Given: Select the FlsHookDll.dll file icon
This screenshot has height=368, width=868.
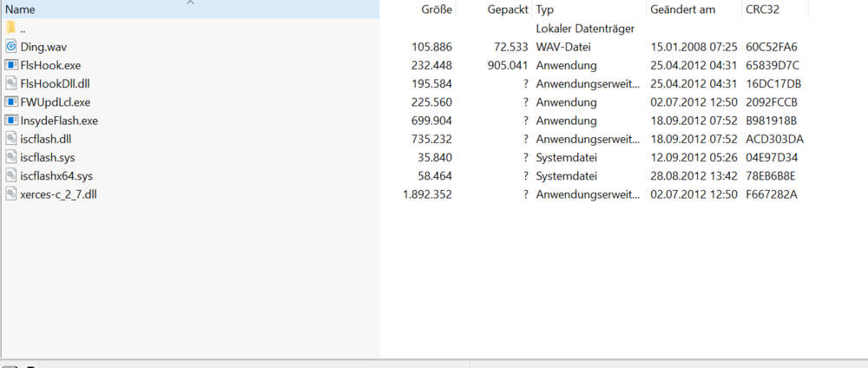Looking at the screenshot, I should (x=11, y=83).
